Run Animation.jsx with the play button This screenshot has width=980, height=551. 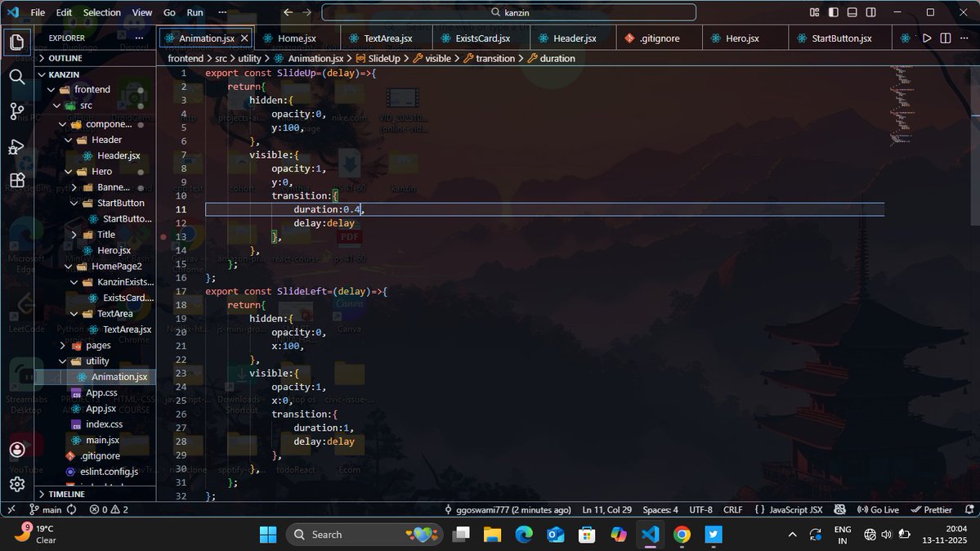pos(929,38)
